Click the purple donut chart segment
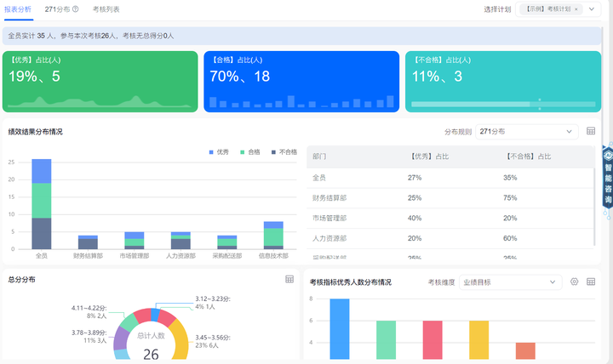 coord(121,338)
